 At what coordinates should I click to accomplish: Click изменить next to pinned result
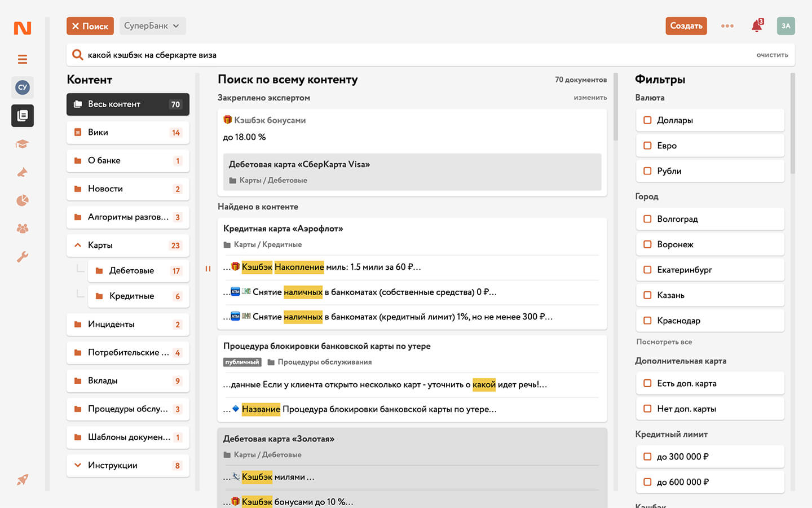click(x=590, y=98)
